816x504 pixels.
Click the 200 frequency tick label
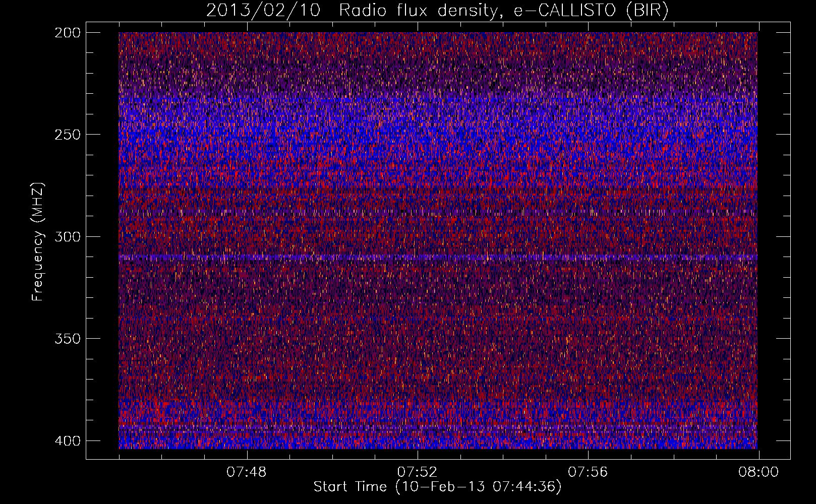[x=68, y=33]
